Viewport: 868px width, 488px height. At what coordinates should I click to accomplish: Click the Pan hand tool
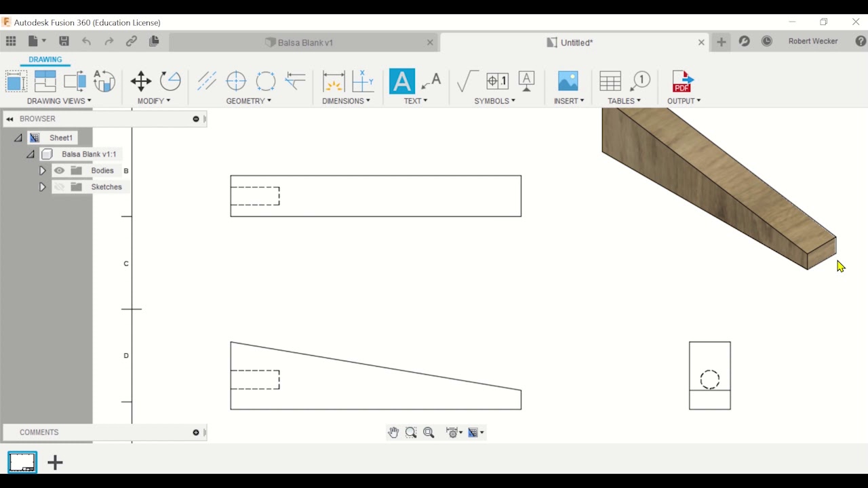pos(393,432)
